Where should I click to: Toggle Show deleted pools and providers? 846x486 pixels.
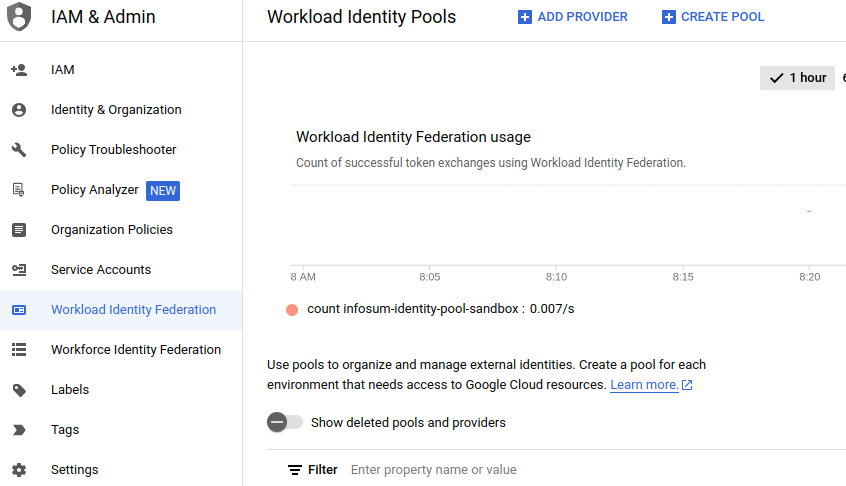point(284,422)
